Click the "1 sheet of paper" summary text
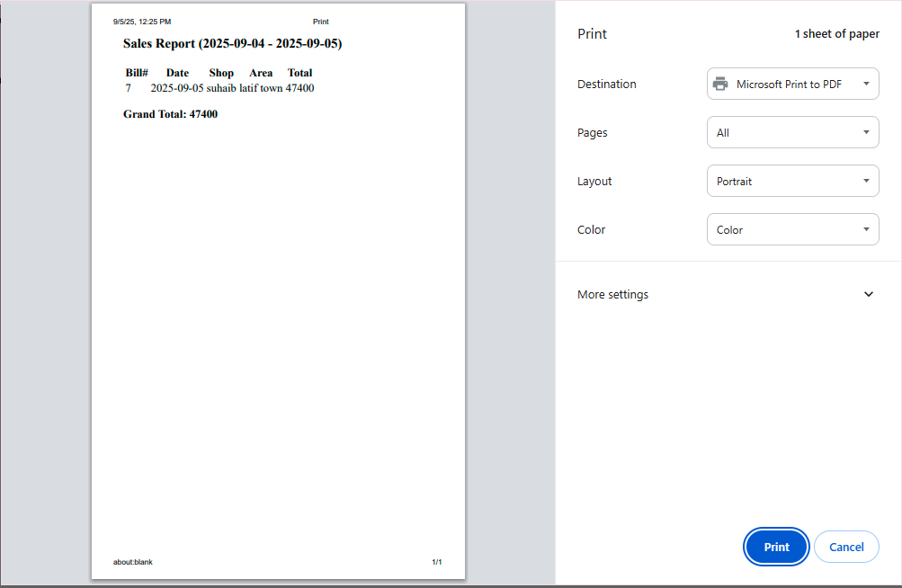The width and height of the screenshot is (902, 588). 836,34
